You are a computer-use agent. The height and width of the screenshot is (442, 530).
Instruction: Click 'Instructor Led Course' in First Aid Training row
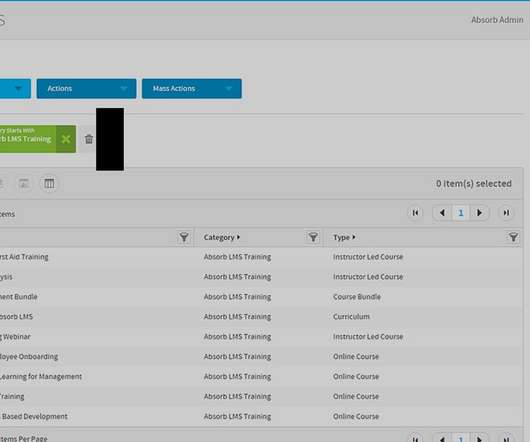pos(368,257)
